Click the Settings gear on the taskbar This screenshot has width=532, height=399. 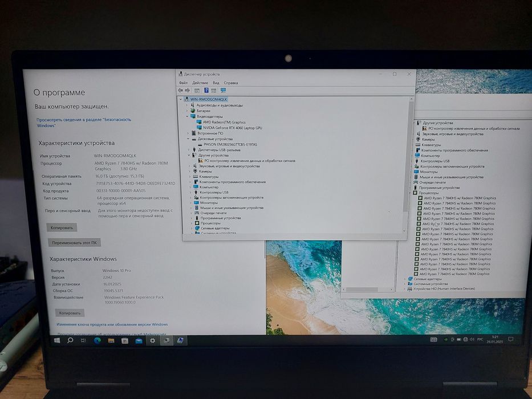click(153, 341)
